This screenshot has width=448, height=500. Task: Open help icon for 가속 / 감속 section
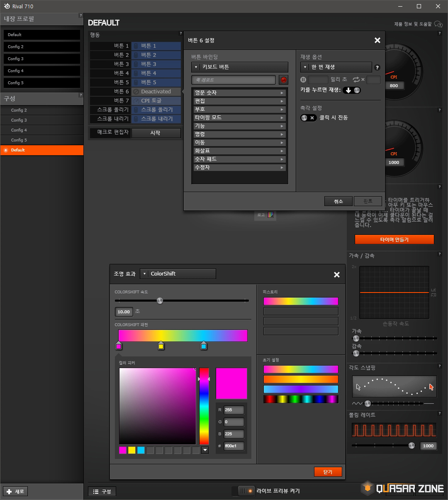pos(440,254)
